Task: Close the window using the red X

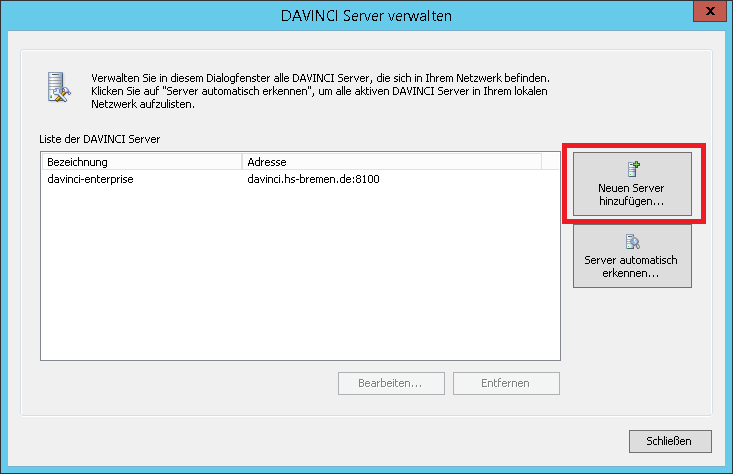Action: [x=707, y=11]
